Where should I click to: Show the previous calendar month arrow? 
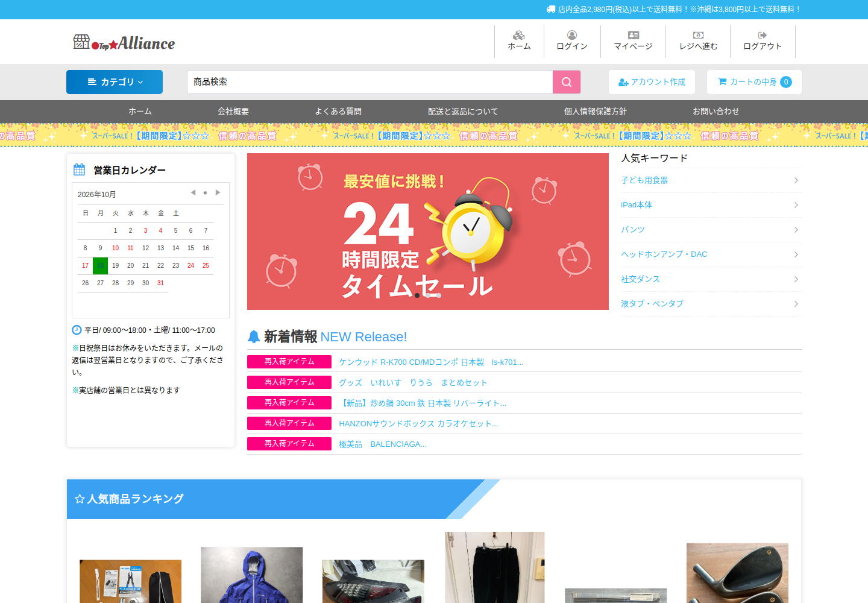(x=193, y=193)
